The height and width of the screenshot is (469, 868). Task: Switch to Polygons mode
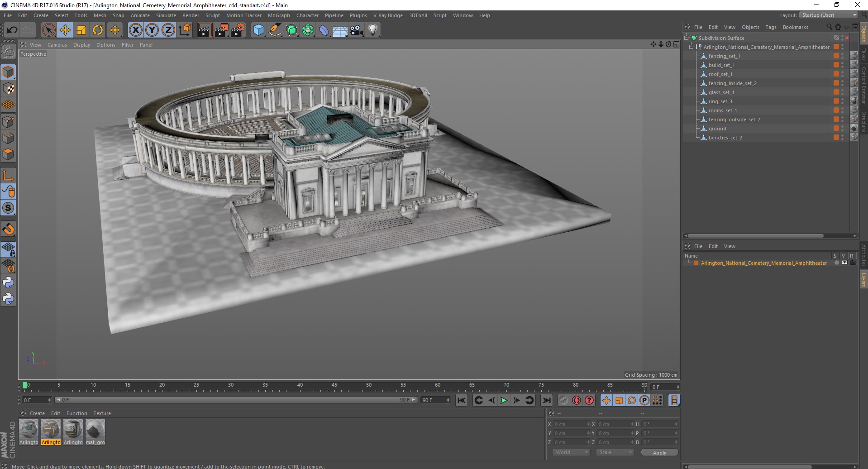8,154
